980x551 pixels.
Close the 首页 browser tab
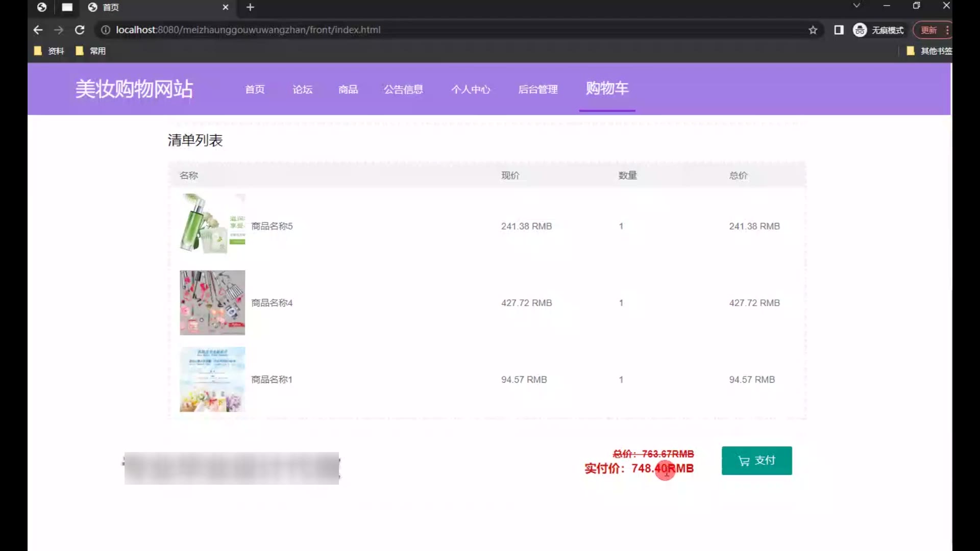[x=226, y=7]
